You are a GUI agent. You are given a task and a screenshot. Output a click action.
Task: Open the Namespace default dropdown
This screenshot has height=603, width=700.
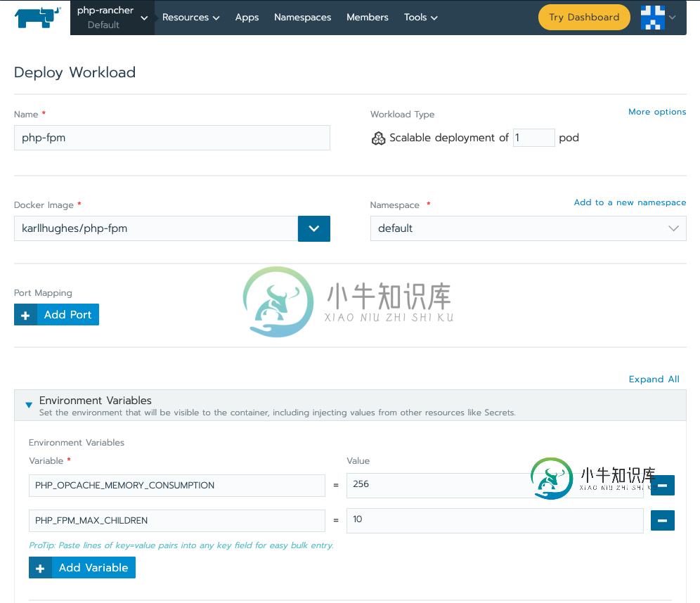(528, 228)
